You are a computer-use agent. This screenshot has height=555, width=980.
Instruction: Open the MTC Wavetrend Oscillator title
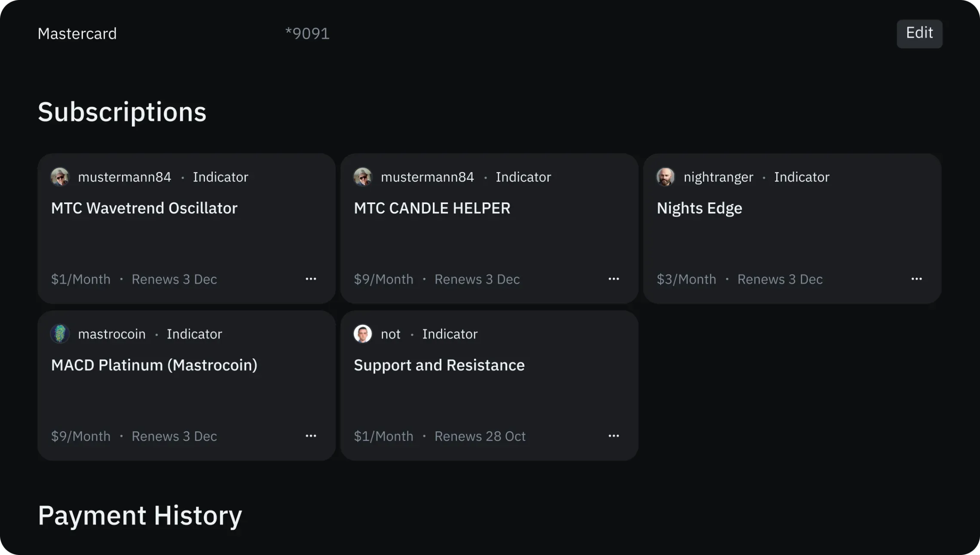pyautogui.click(x=144, y=208)
